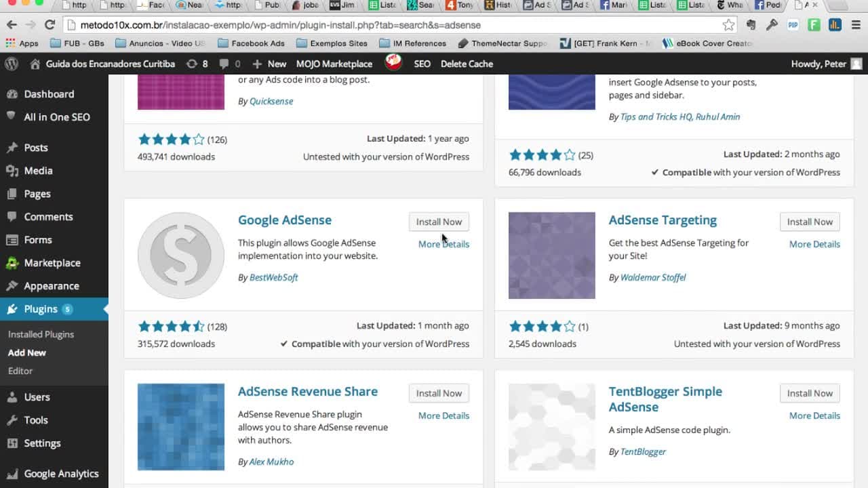Go back with browser back arrow
The width and height of the screenshot is (868, 488).
click(12, 25)
